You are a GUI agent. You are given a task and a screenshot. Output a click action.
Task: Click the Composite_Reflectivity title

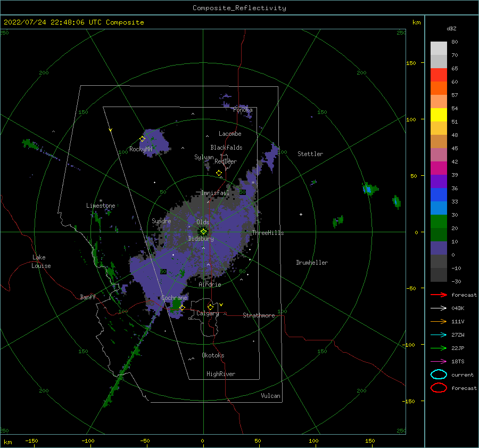(240, 8)
